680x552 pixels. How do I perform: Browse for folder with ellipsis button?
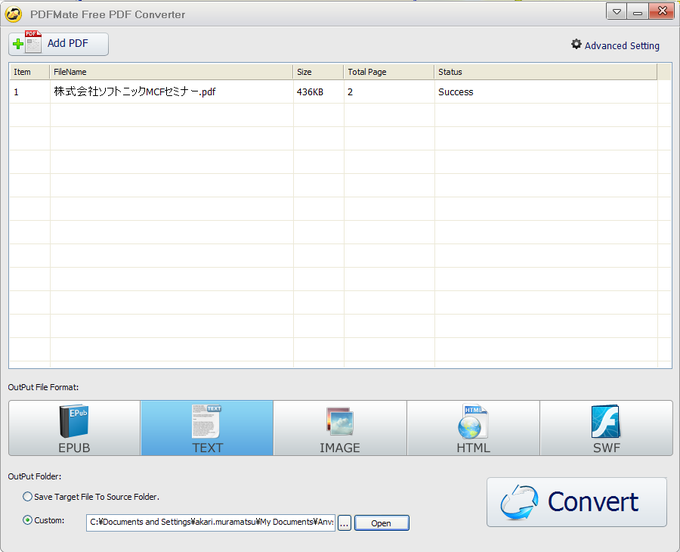coord(344,523)
